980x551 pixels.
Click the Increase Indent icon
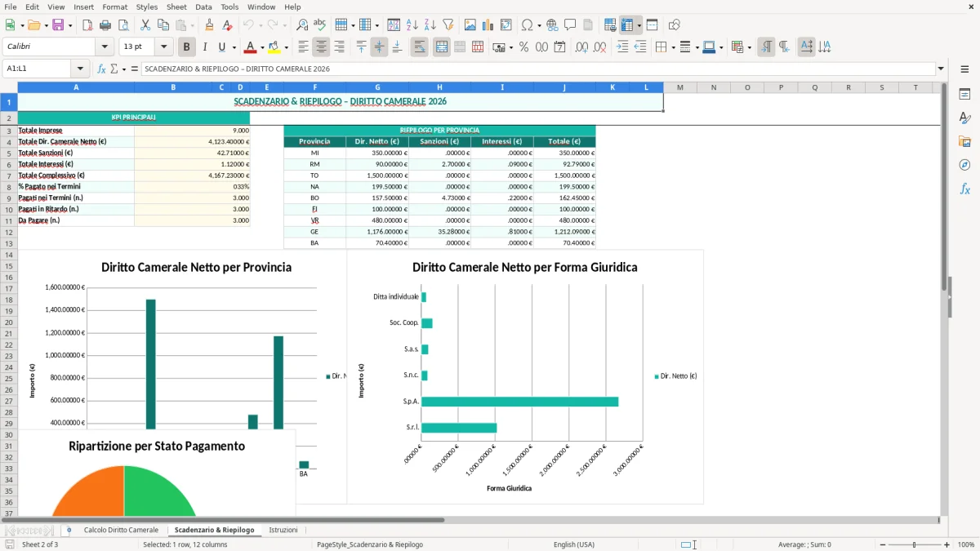point(622,47)
